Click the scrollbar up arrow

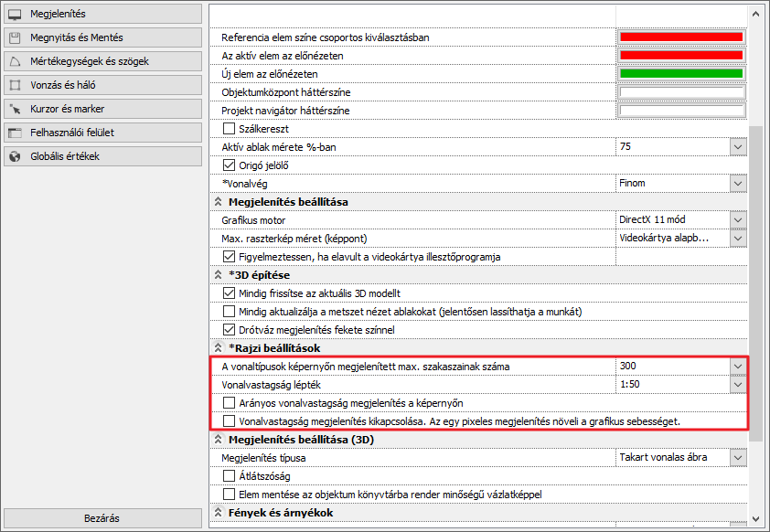coord(755,14)
